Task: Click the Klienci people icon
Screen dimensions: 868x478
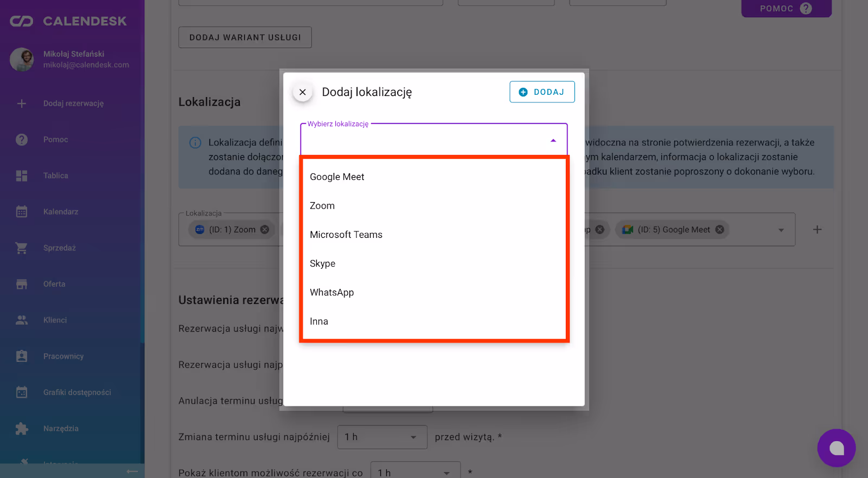Action: [x=22, y=320]
